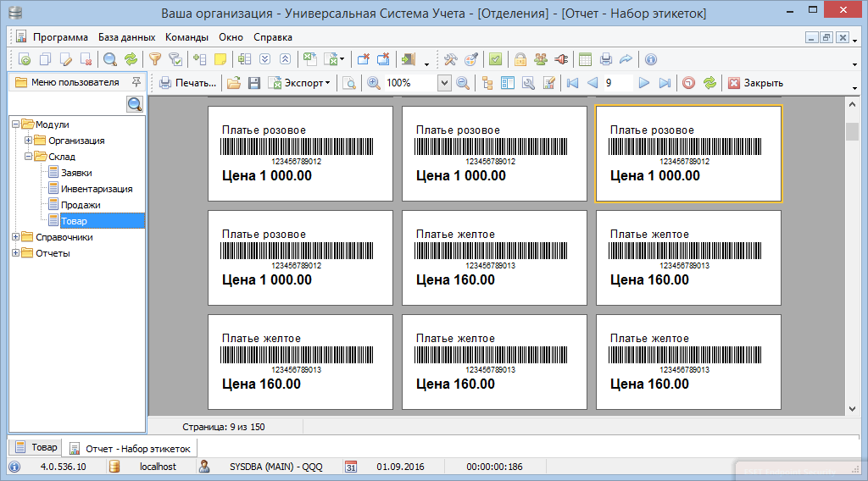Open the База данных menu
868x481 pixels.
[126, 37]
